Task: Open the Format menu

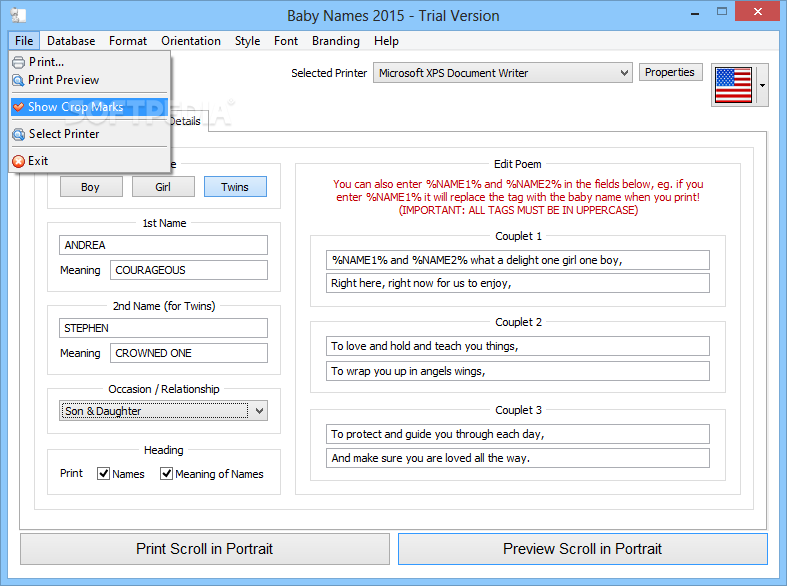Action: [128, 41]
